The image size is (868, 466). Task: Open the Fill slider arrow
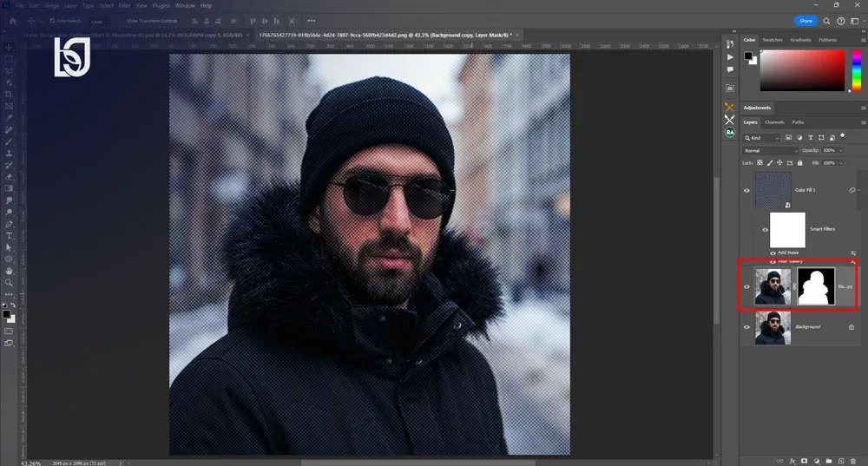point(840,163)
